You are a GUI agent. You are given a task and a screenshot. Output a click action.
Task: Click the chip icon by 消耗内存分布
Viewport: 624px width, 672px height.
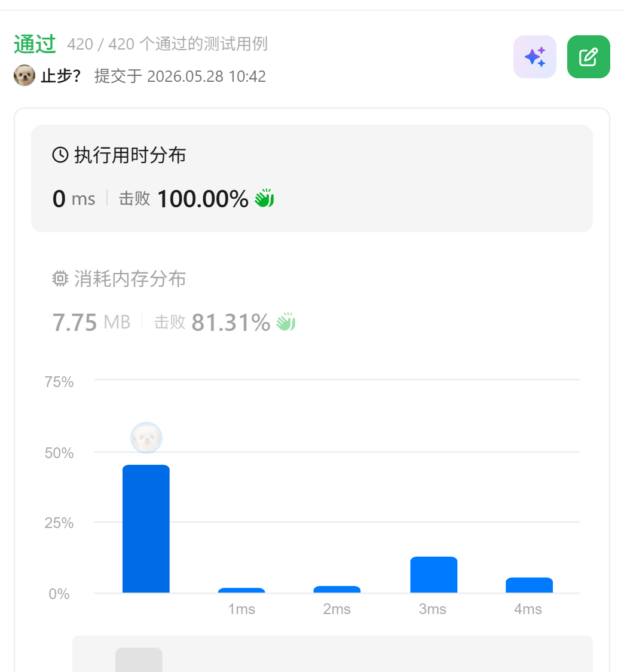(60, 278)
